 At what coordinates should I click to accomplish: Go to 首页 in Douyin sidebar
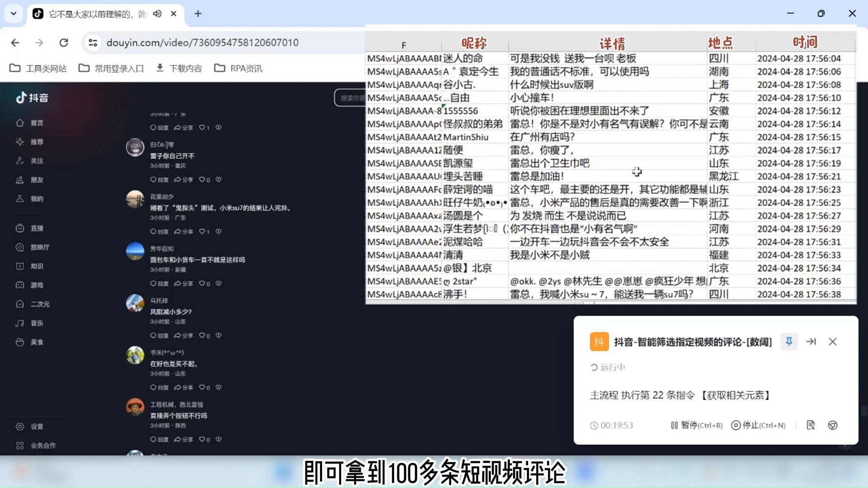point(30,123)
